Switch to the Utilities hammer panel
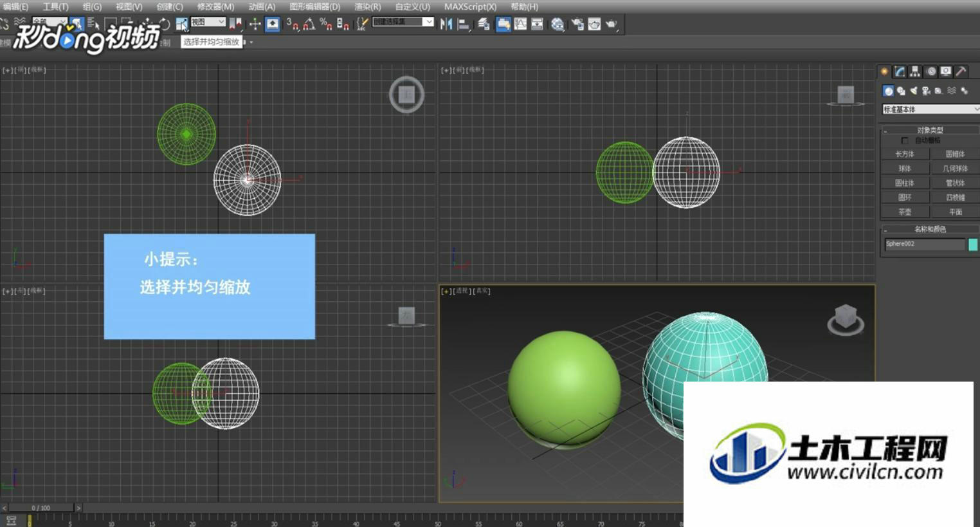The width and height of the screenshot is (980, 527). (x=961, y=71)
